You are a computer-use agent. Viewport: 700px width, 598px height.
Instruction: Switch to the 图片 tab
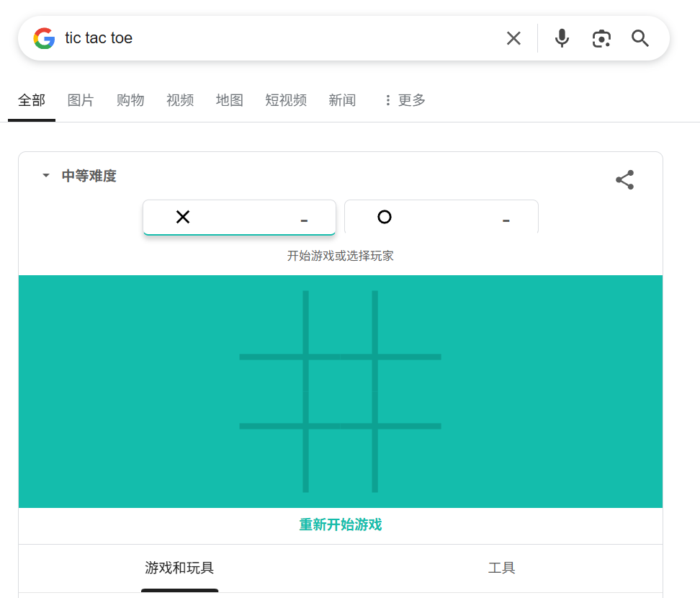[81, 100]
